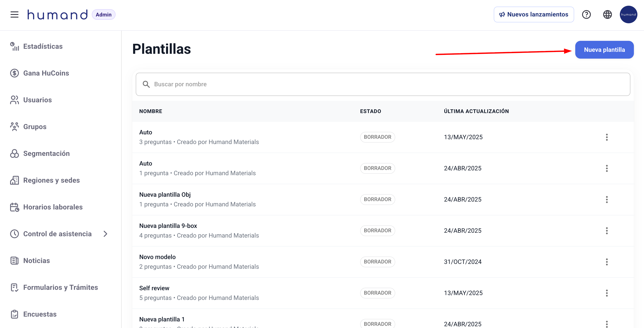The width and height of the screenshot is (644, 328).
Task: Open options menu for first Auto template
Action: pos(607,137)
